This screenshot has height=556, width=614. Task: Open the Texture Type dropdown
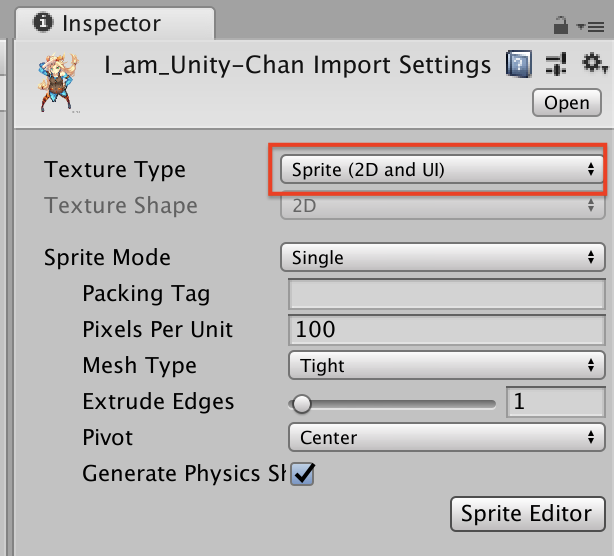tap(441, 170)
